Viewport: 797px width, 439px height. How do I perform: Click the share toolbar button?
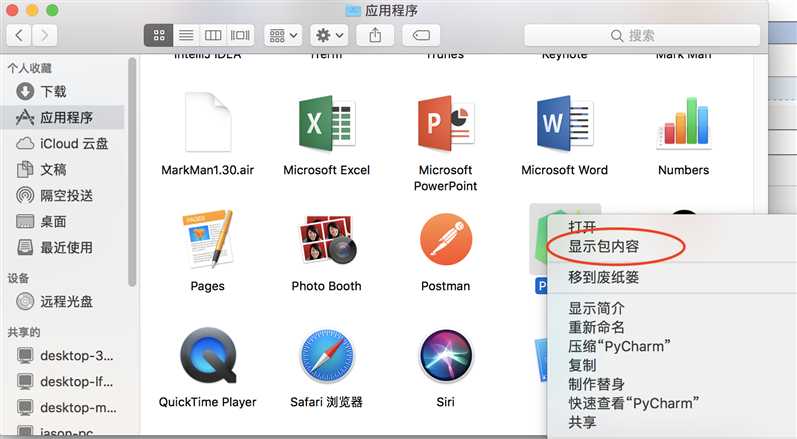coord(375,35)
